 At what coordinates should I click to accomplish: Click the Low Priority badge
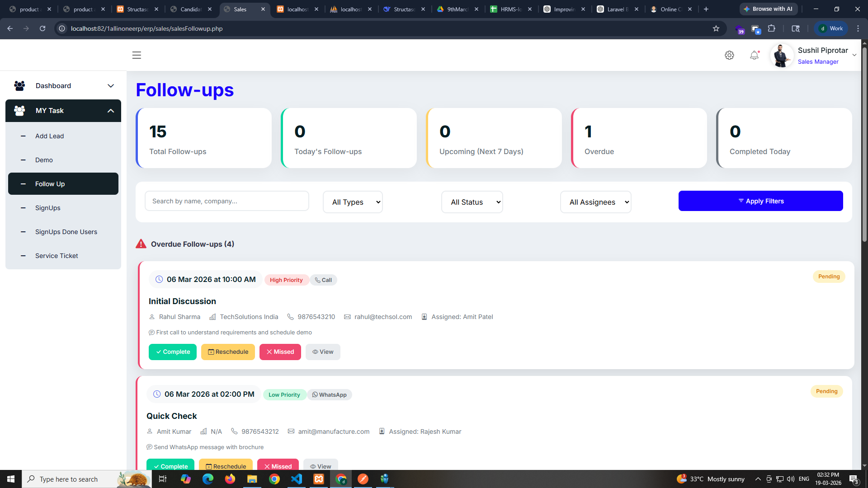click(x=284, y=395)
